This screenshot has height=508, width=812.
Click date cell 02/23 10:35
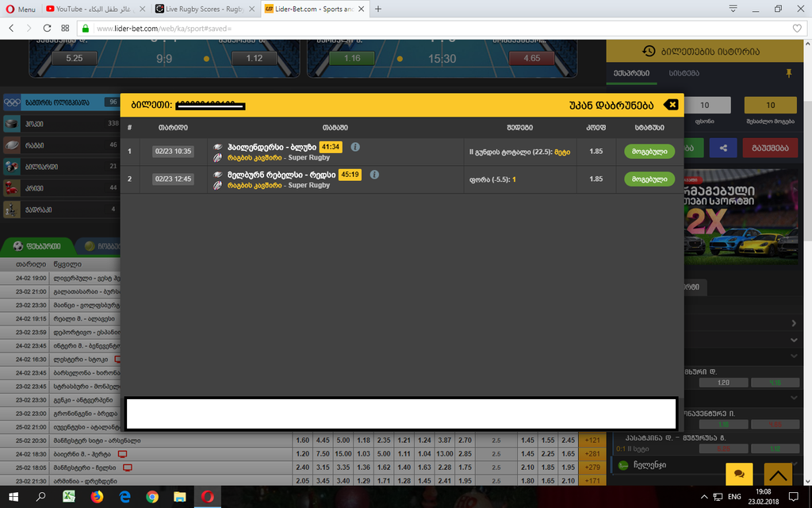173,152
